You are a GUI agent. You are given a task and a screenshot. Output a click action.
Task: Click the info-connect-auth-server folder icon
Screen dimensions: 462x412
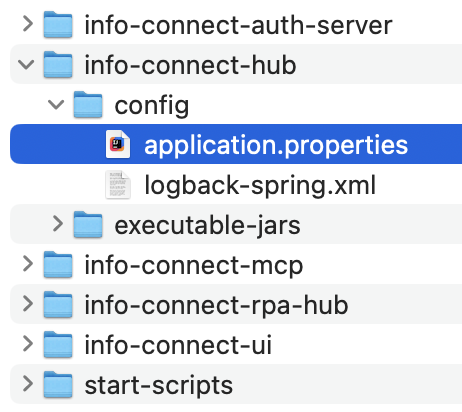tap(58, 24)
